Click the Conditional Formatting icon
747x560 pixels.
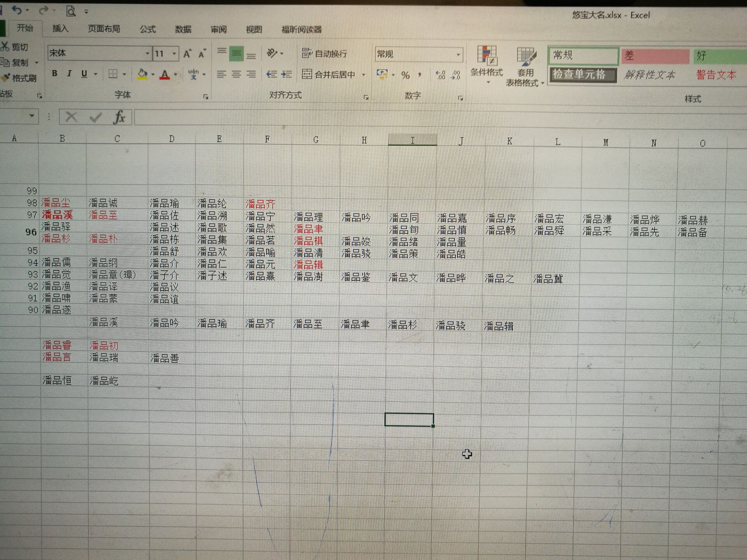click(x=487, y=56)
